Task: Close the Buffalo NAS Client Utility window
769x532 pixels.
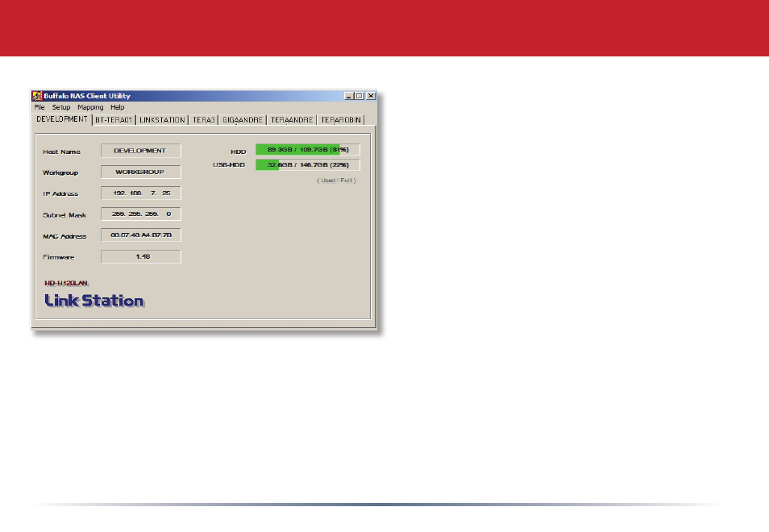Action: (371, 96)
